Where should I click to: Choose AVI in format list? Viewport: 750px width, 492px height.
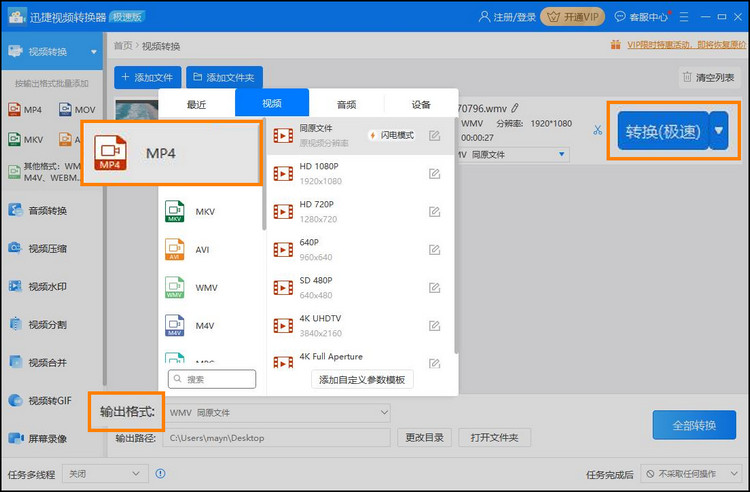pyautogui.click(x=211, y=250)
